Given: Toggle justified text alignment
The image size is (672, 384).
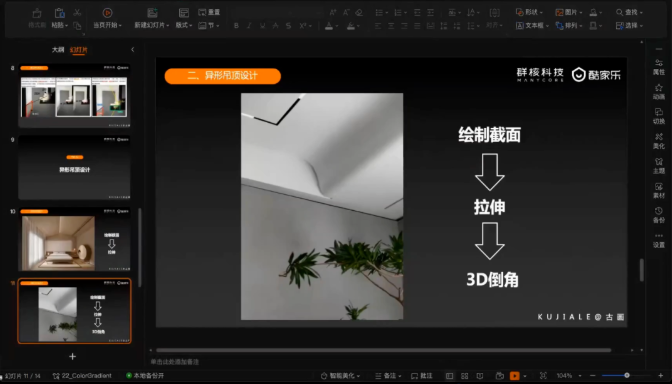Looking at the screenshot, I should (x=417, y=26).
